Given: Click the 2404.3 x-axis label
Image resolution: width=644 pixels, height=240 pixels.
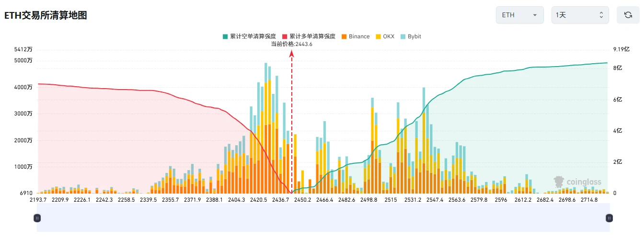Looking at the screenshot, I should click(237, 200).
